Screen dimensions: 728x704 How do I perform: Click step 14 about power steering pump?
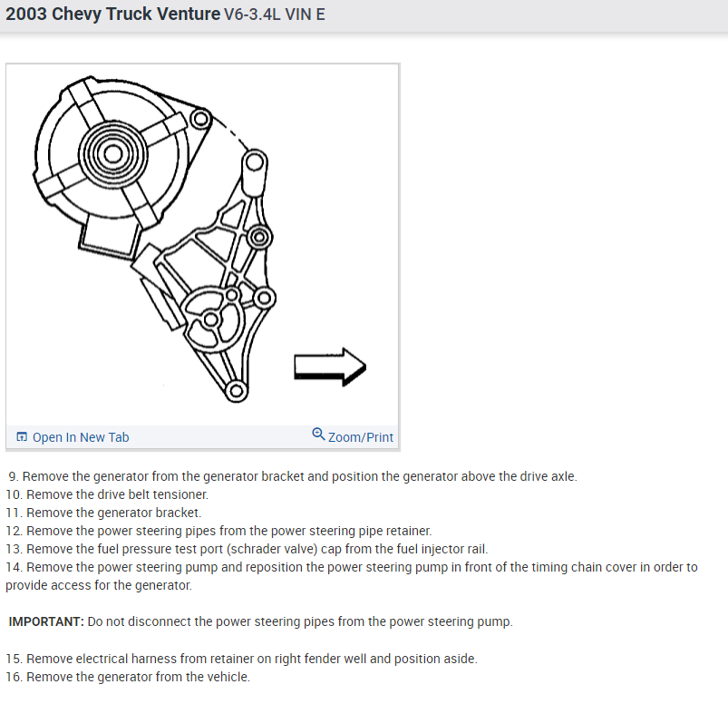352,576
